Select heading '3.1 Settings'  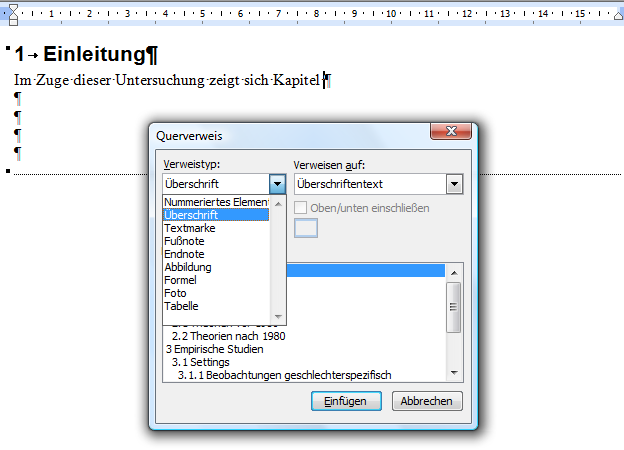[x=201, y=362]
